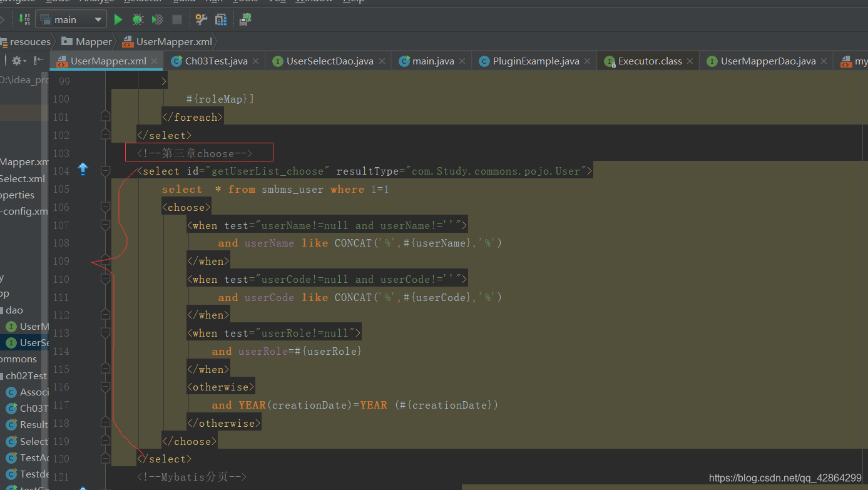Select the Ch03T class in project tree
Screen dimensions: 868x490
(27, 408)
